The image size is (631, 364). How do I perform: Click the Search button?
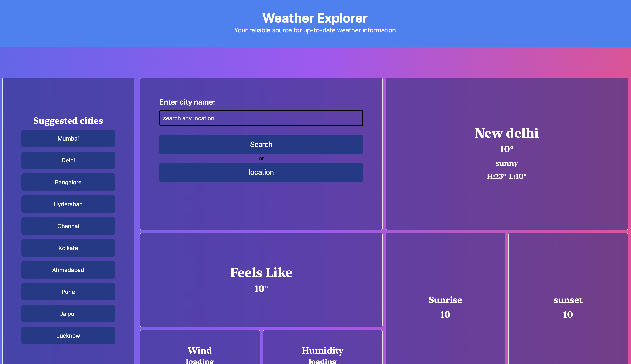261,144
